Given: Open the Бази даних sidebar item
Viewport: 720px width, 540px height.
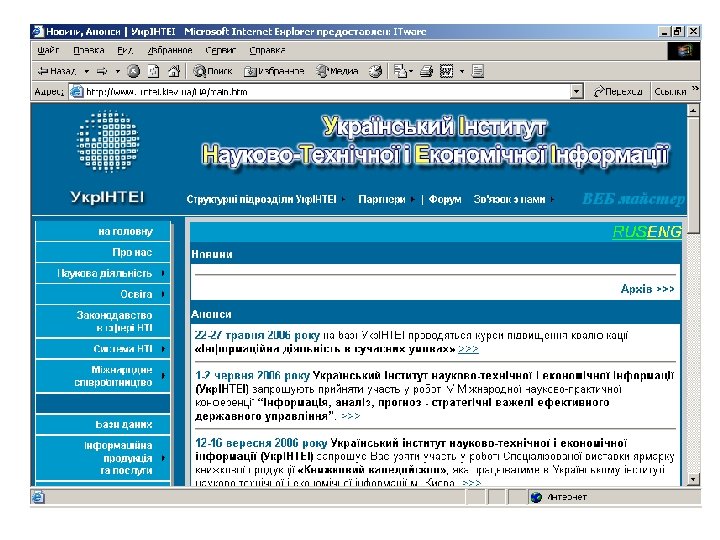Looking at the screenshot, I should (x=103, y=424).
